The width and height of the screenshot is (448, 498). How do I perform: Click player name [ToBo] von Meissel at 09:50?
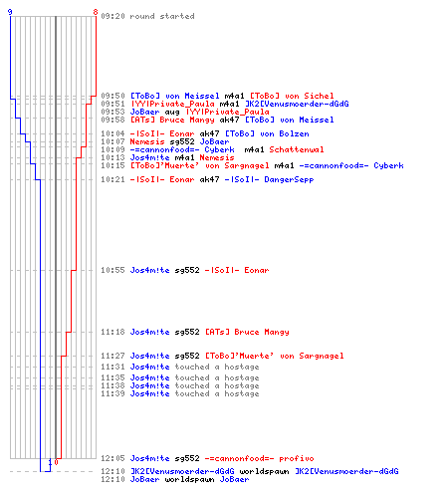[x=175, y=96]
